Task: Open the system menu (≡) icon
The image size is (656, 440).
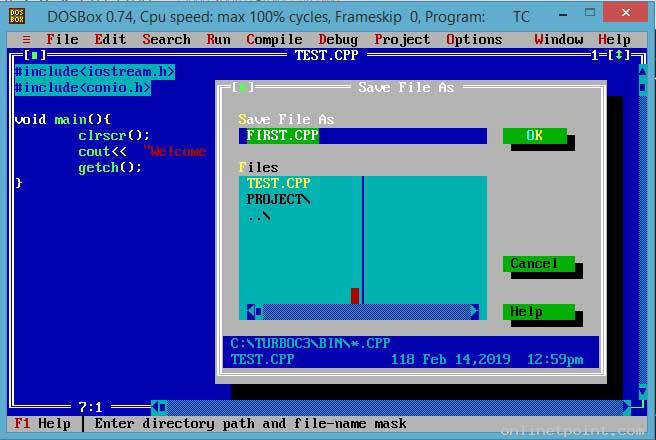Action: 26,40
